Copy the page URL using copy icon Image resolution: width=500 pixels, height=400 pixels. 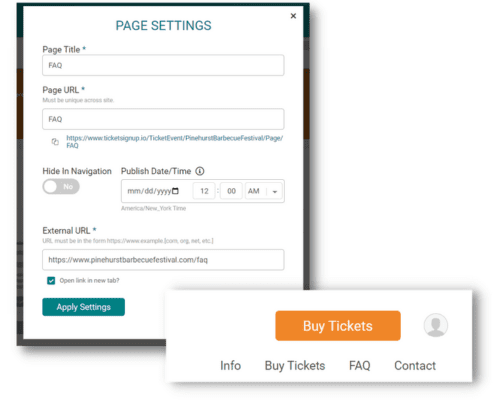tap(55, 142)
